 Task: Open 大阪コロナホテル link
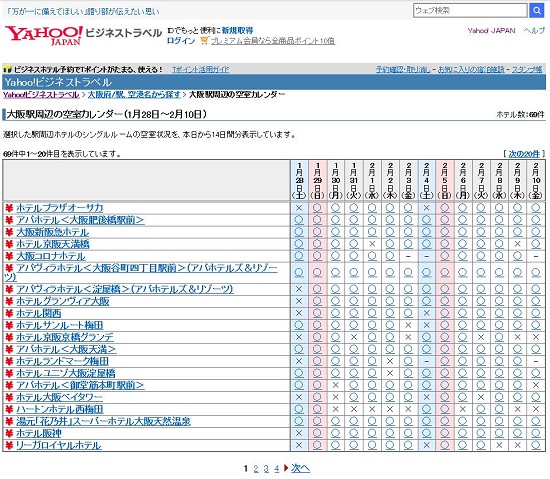(x=51, y=256)
